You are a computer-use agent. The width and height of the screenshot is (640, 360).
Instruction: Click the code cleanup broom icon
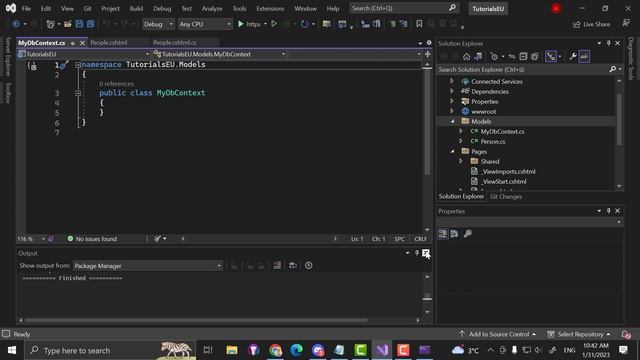158,239
